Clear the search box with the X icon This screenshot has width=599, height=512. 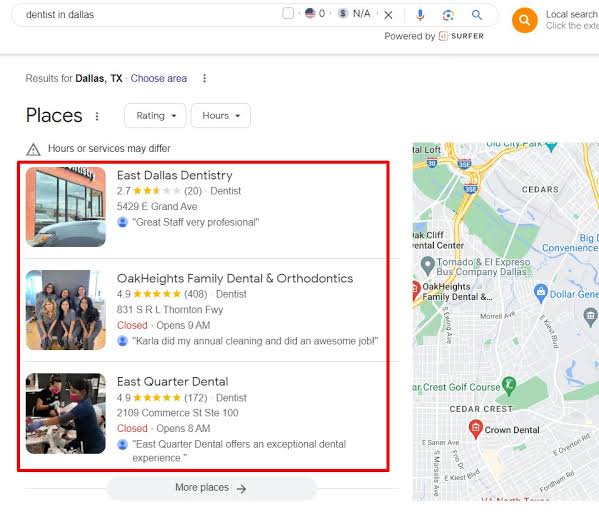(388, 15)
